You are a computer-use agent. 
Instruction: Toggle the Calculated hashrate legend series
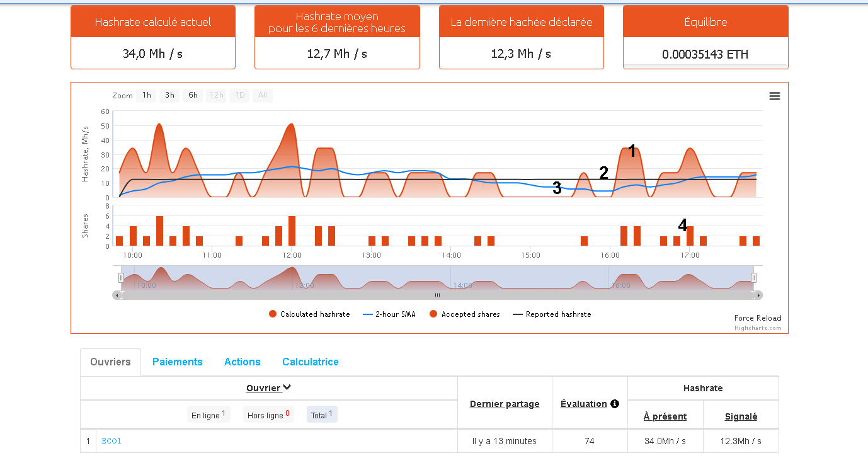(x=309, y=314)
